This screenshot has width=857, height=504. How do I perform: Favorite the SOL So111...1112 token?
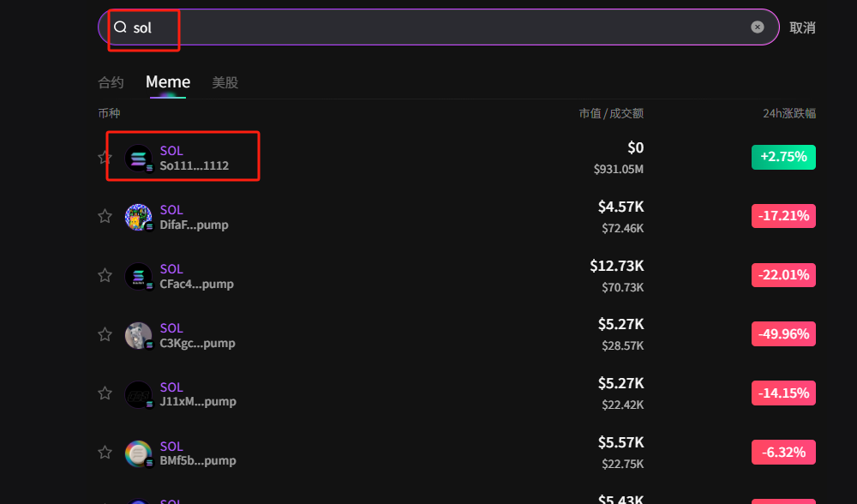coord(105,158)
